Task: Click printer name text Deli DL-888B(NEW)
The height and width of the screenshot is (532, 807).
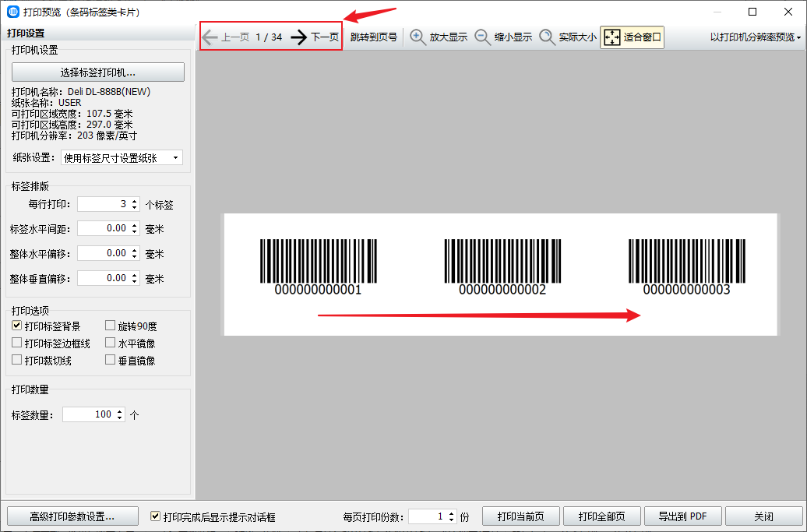Action: [x=109, y=92]
